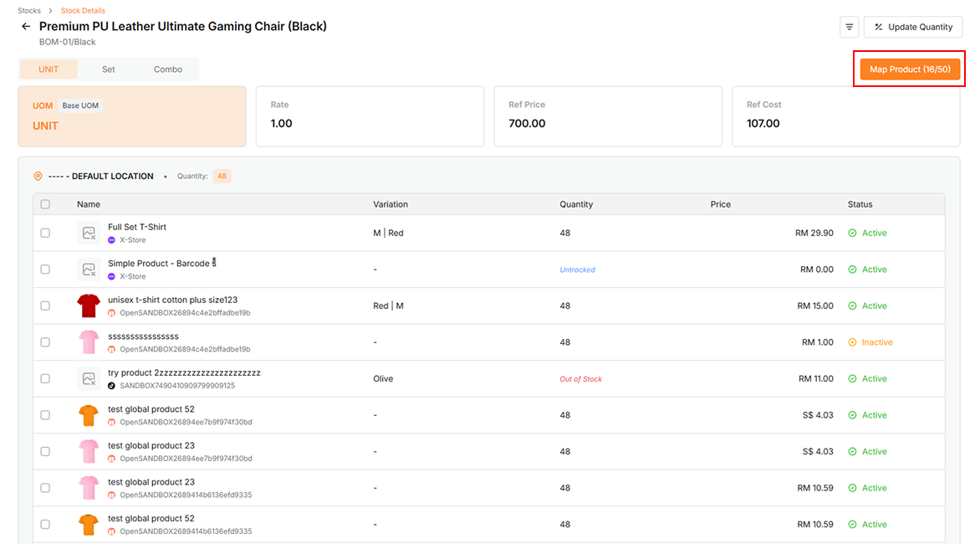980x544 pixels.
Task: Click the quantity badge showing 48
Action: pyautogui.click(x=222, y=177)
